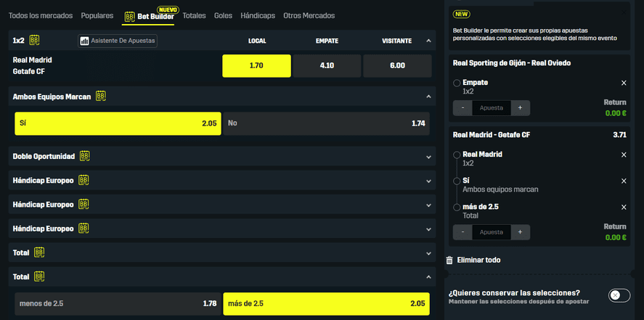Open the Hándicaps tab
Viewport: 644px width, 320px height.
click(x=258, y=15)
